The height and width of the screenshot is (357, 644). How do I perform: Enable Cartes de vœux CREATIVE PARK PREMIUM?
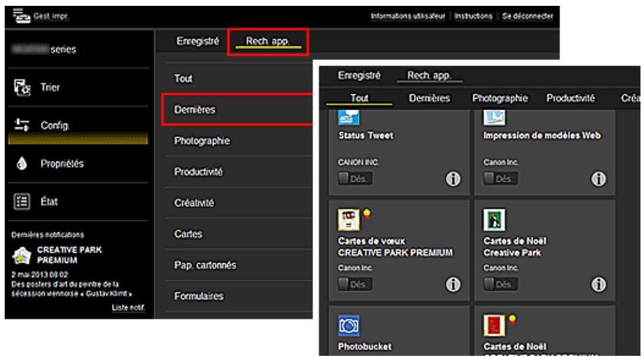355,284
